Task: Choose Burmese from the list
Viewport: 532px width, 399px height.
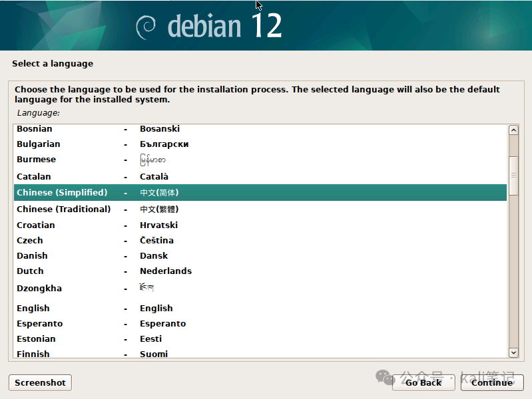Action: coord(260,160)
